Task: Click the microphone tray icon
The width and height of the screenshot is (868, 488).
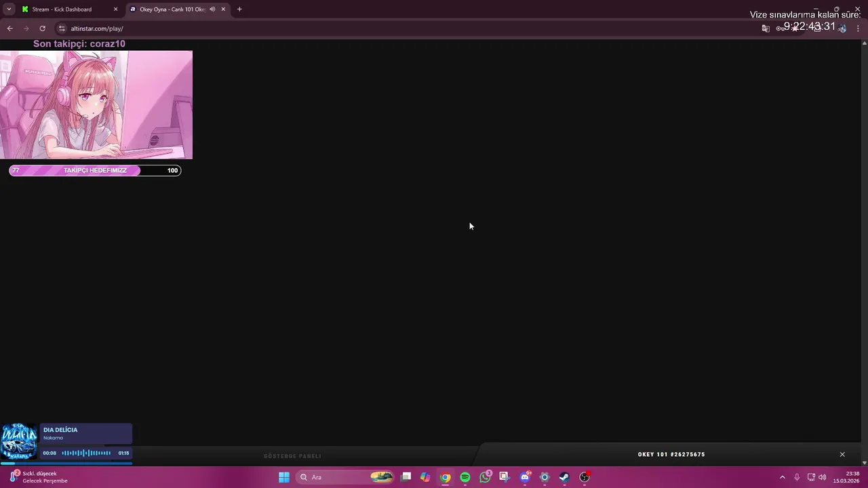Action: click(x=797, y=477)
